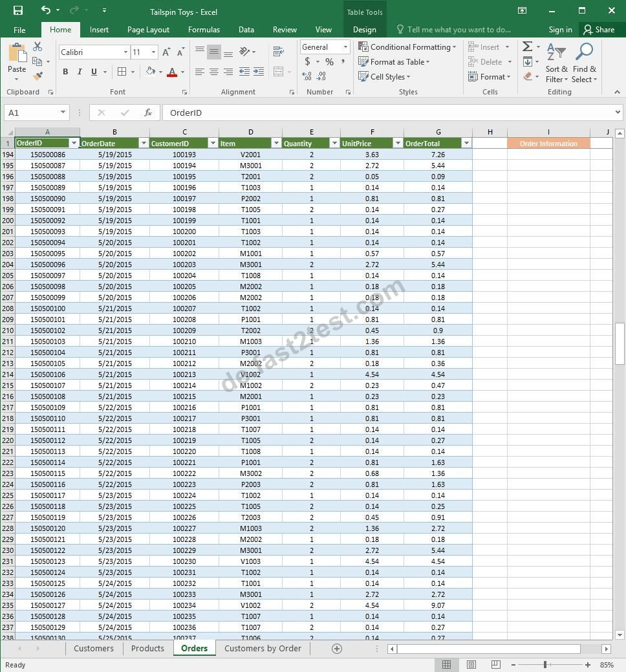Click the Save icon in title bar

[x=18, y=10]
